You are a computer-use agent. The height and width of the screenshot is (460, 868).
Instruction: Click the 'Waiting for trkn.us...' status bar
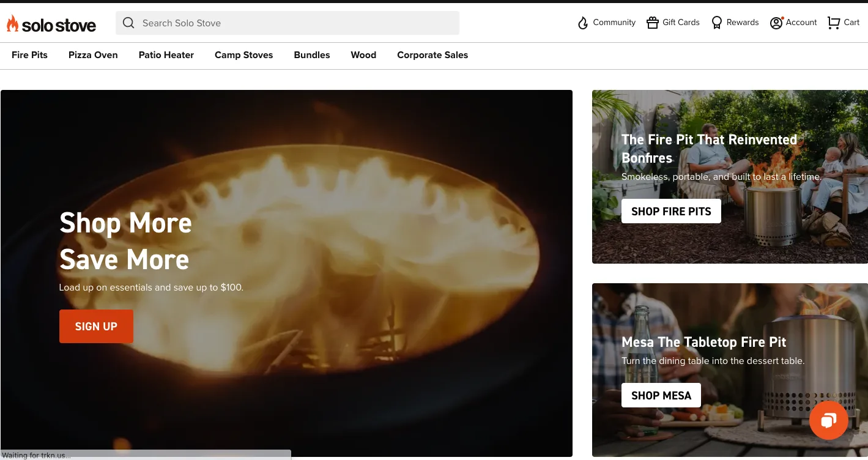coord(146,455)
